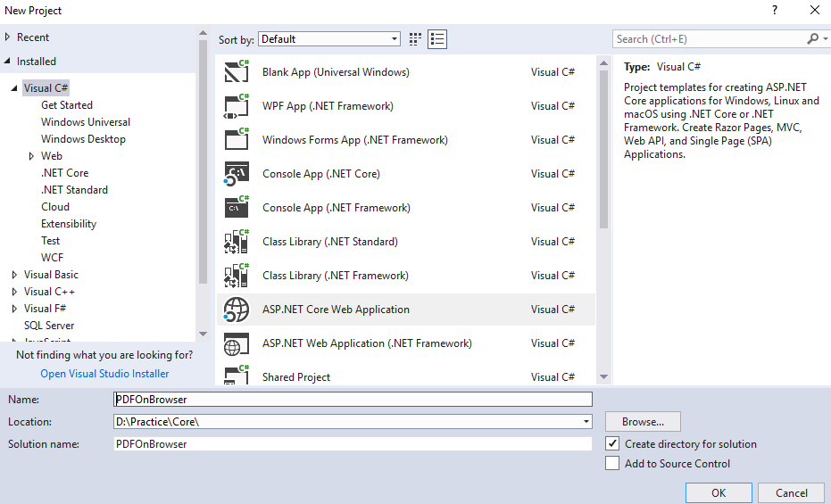Image resolution: width=831 pixels, height=504 pixels.
Task: Select SQL Server category
Action: click(x=49, y=325)
